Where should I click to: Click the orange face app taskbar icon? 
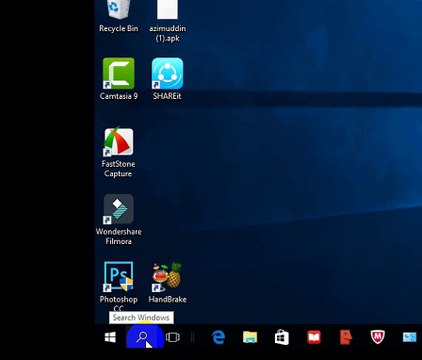pos(346,337)
